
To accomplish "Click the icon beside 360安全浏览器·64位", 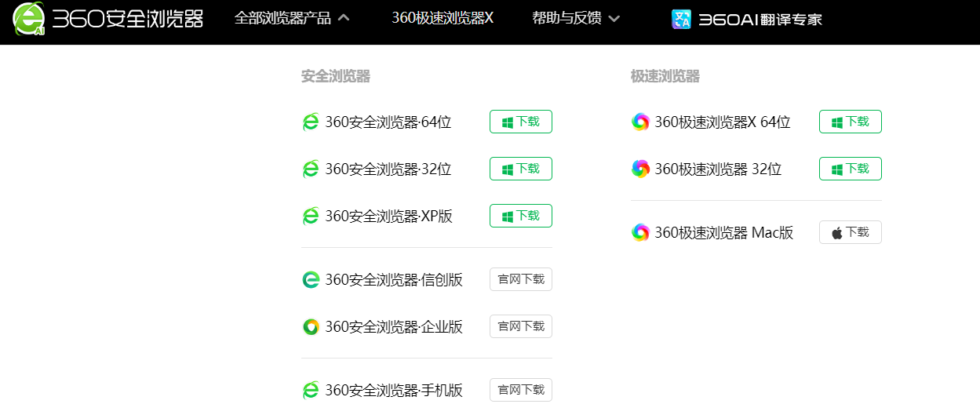I will tap(311, 122).
